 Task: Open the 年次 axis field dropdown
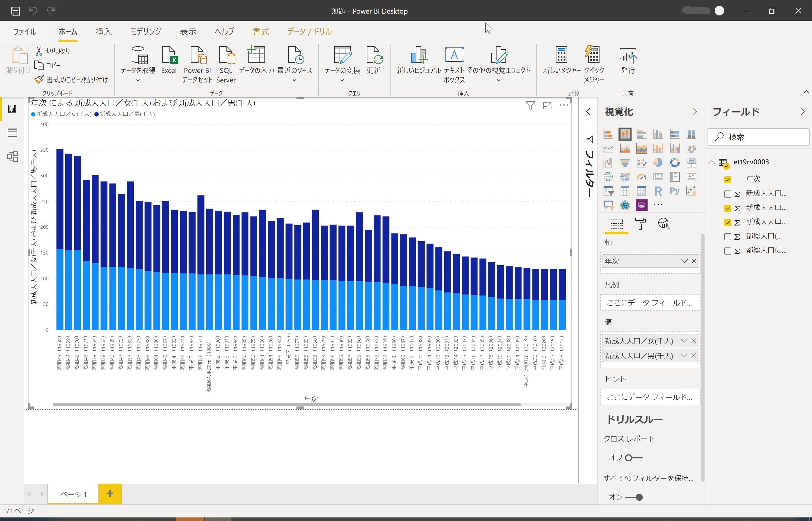[x=684, y=261]
